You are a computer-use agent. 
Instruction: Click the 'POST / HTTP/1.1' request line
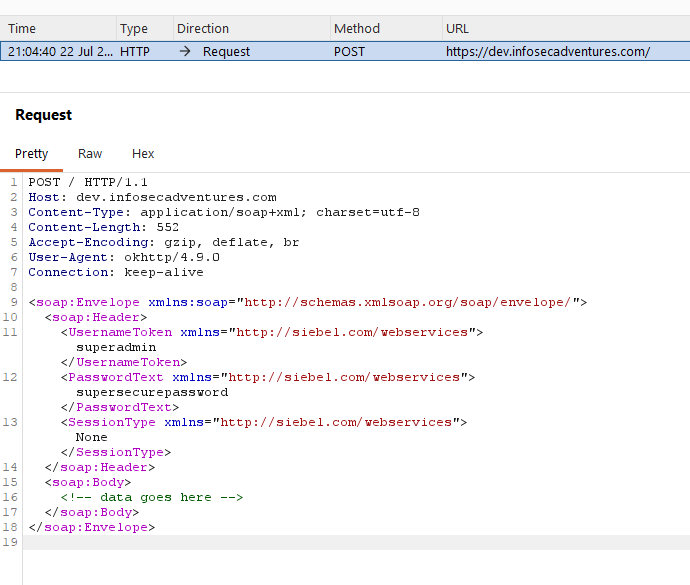[88, 182]
